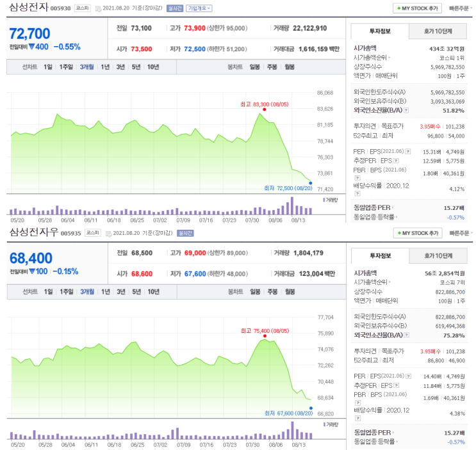
Task: Open 투자정보 tab for 삼성전자
Action: 380,31
